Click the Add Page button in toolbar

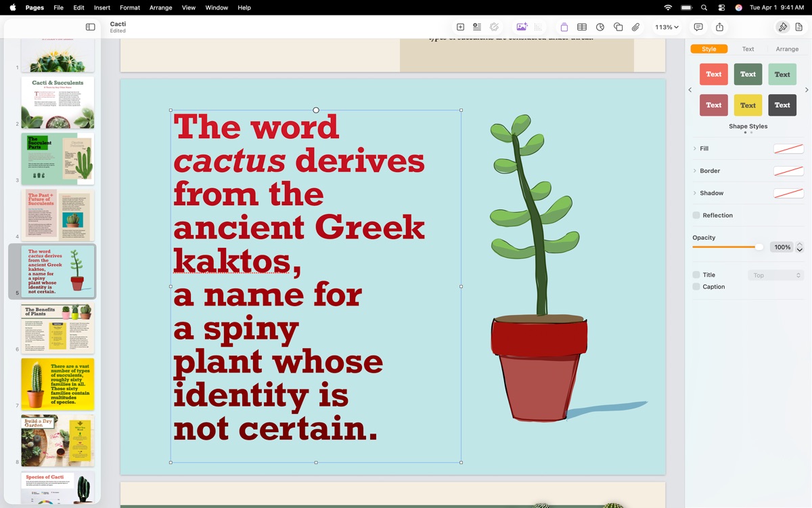[x=460, y=27]
